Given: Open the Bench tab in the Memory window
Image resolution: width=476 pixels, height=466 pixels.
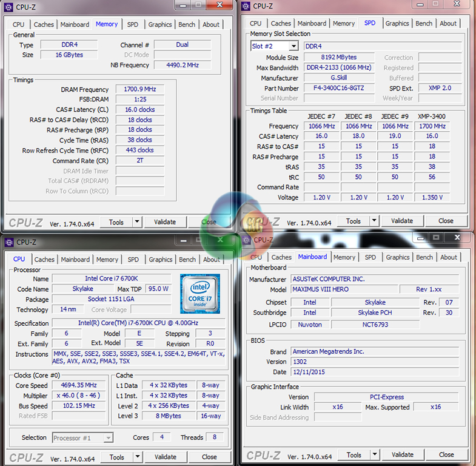Looking at the screenshot, I should (x=187, y=25).
